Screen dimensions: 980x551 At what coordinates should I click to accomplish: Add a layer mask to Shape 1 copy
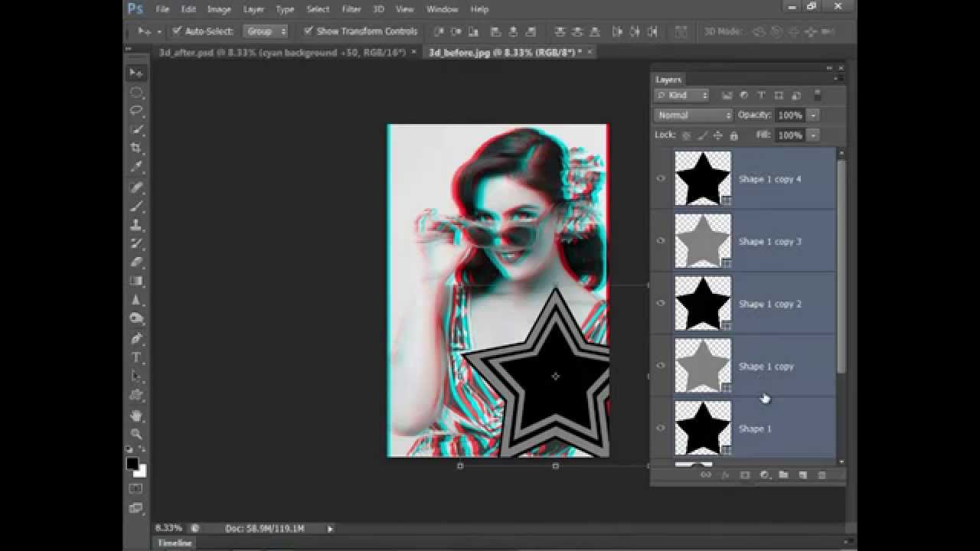(x=743, y=474)
